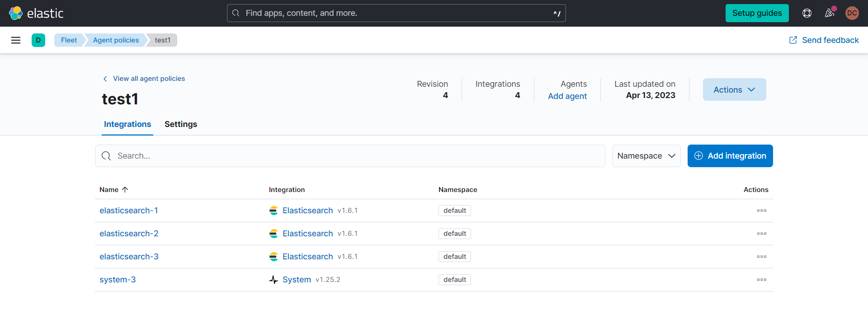868x319 pixels.
Task: Click the System integration link
Action: [297, 280]
